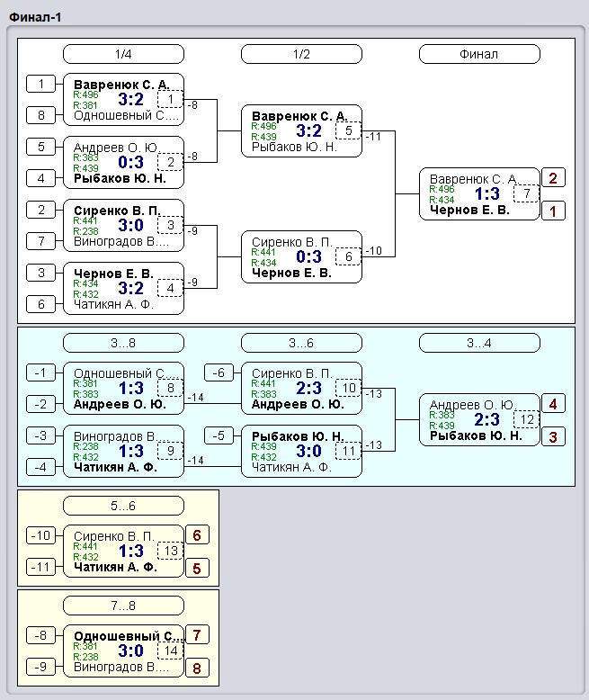
Task: Open match 2 Андреев vs Рыбаков
Action: pyautogui.click(x=123, y=163)
